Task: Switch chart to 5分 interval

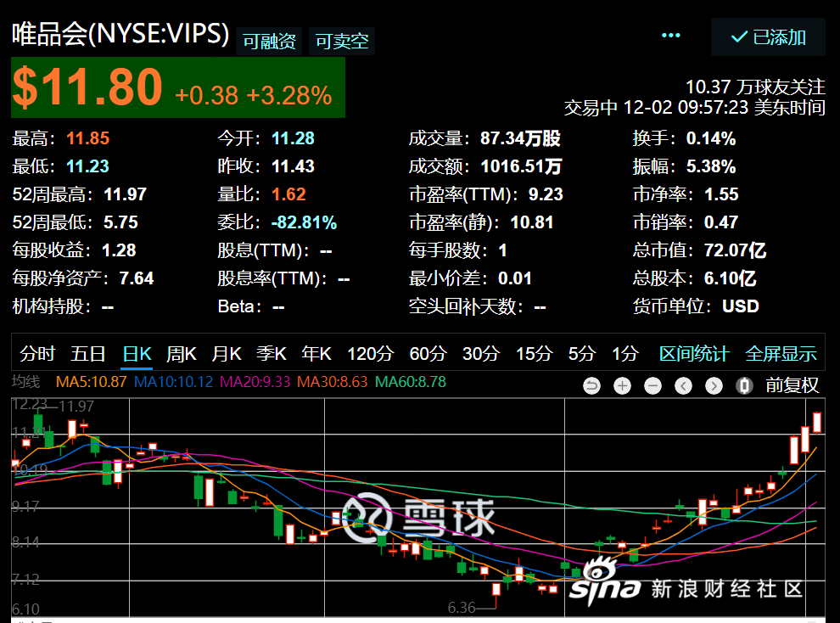Action: pyautogui.click(x=582, y=354)
